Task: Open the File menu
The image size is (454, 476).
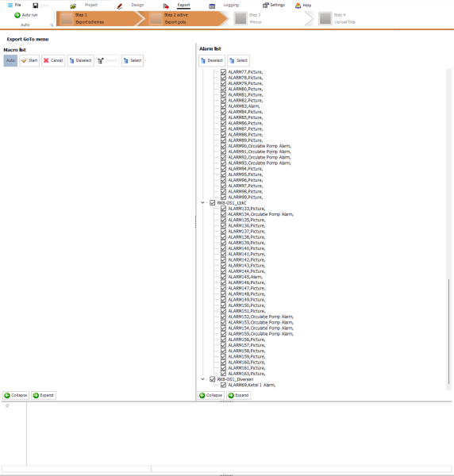Action: [14, 5]
